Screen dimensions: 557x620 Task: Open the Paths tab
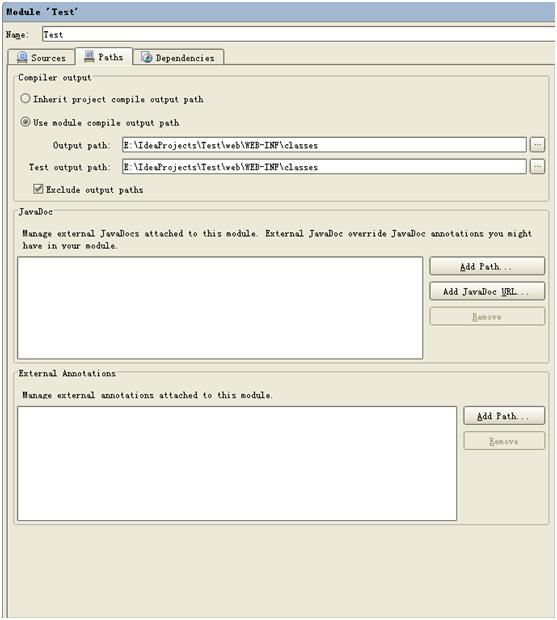click(104, 57)
